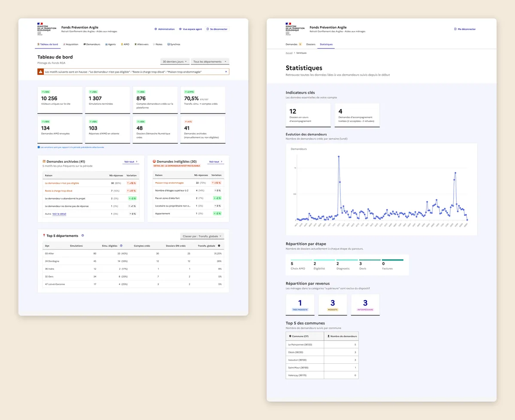This screenshot has height=420, width=515.
Task: Click the help icon beside Simu. éligibles
Action: coord(121,246)
